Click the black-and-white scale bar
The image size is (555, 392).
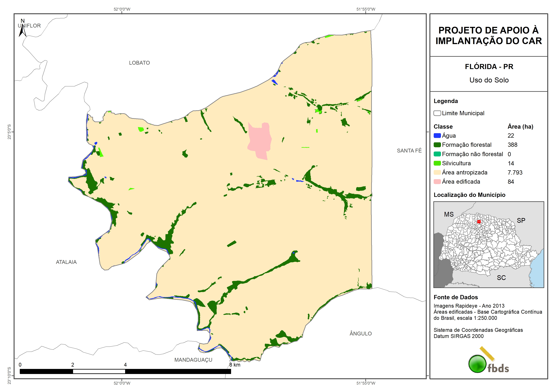[x=125, y=371]
